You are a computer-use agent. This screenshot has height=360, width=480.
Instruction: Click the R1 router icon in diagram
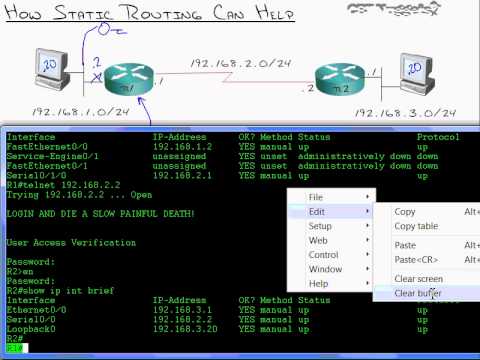click(129, 79)
